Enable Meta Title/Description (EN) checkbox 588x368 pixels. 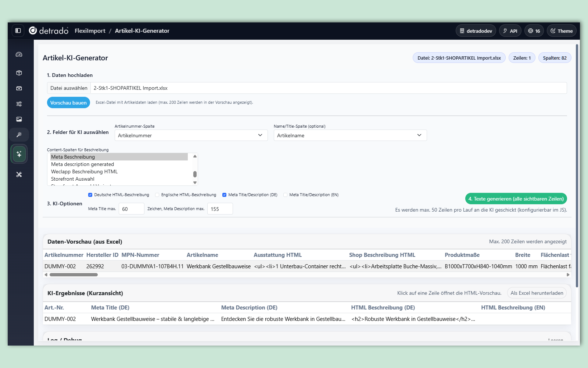coord(285,195)
